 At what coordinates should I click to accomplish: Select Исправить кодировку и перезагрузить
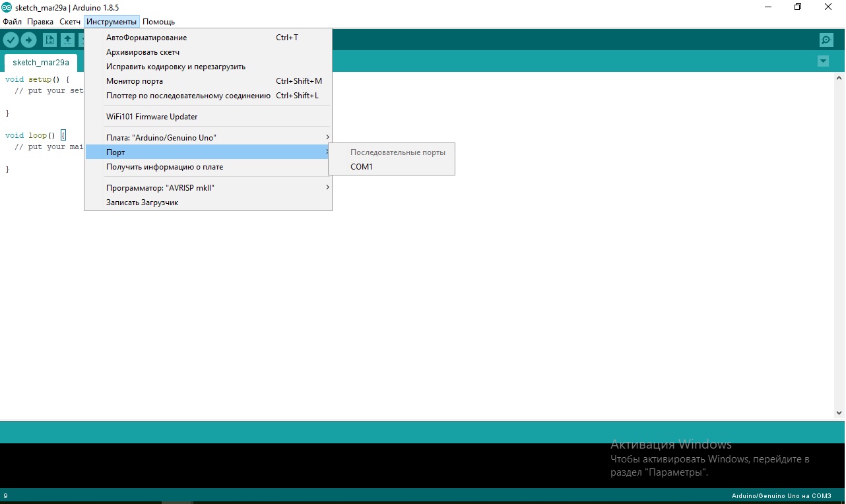208,67
